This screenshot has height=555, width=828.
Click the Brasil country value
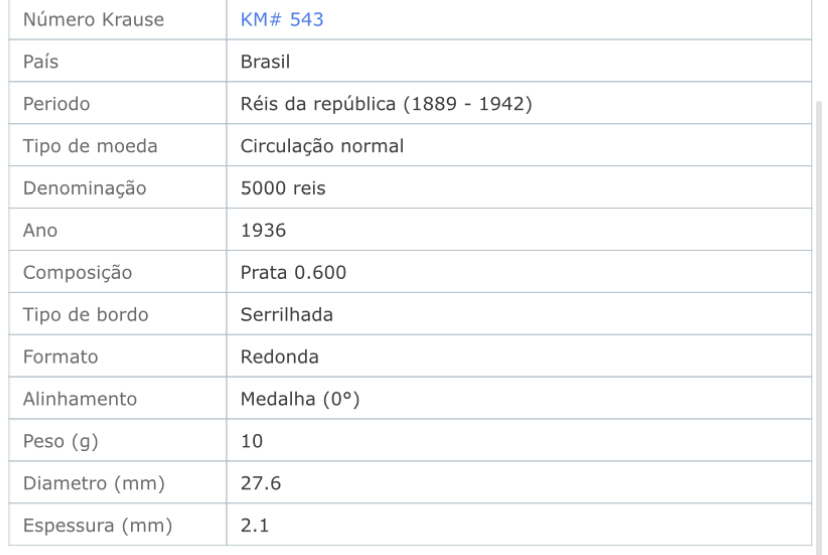[265, 62]
